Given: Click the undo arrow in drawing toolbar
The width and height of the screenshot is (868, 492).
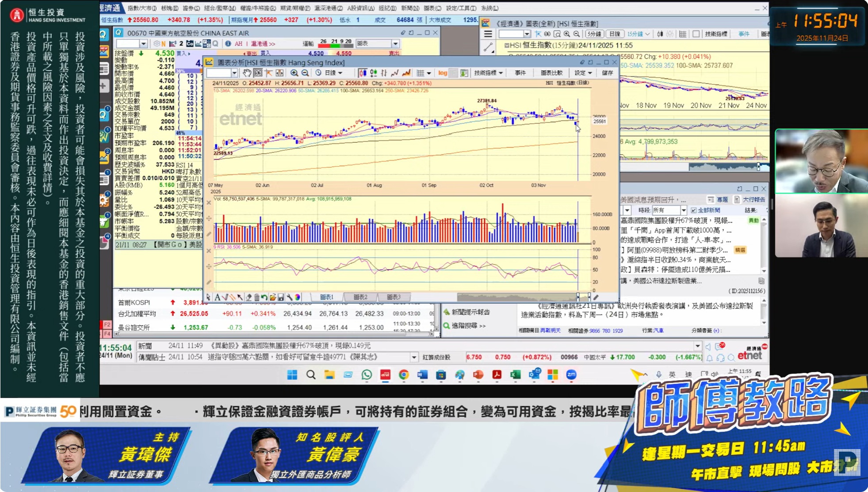Looking at the screenshot, I should click(x=264, y=297).
